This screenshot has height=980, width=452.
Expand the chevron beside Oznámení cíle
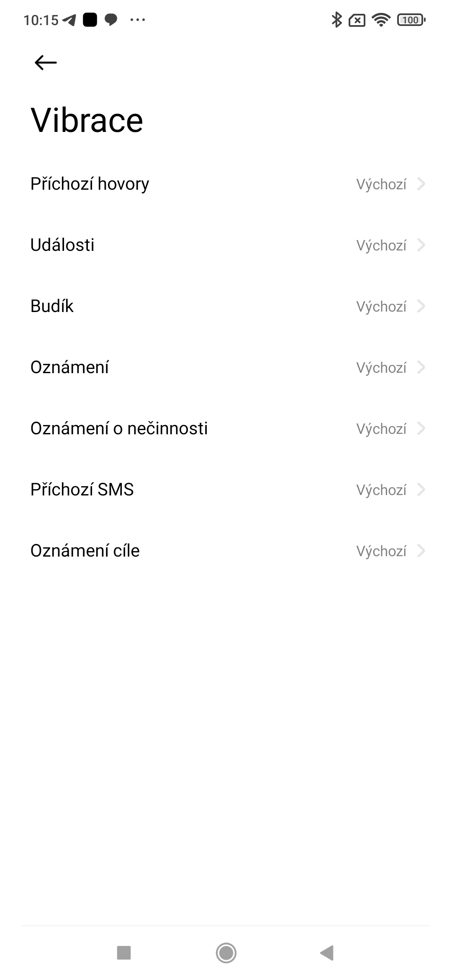[x=421, y=551]
